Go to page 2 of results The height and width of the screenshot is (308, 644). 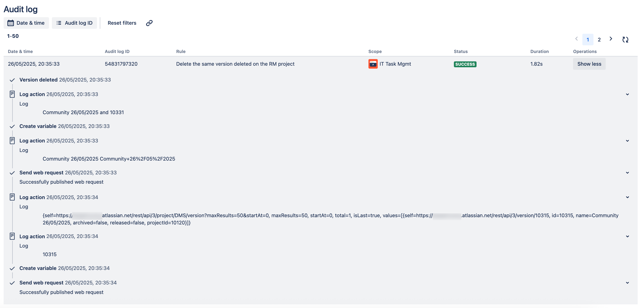(599, 39)
